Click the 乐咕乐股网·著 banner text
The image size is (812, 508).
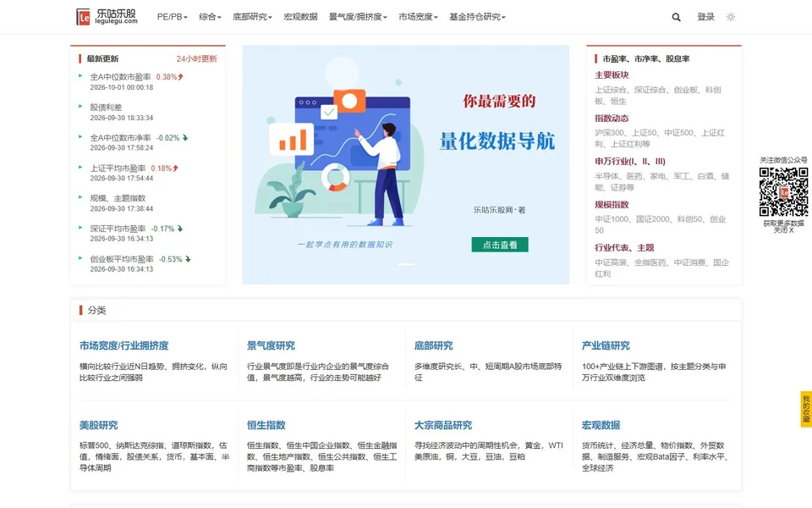coord(499,210)
